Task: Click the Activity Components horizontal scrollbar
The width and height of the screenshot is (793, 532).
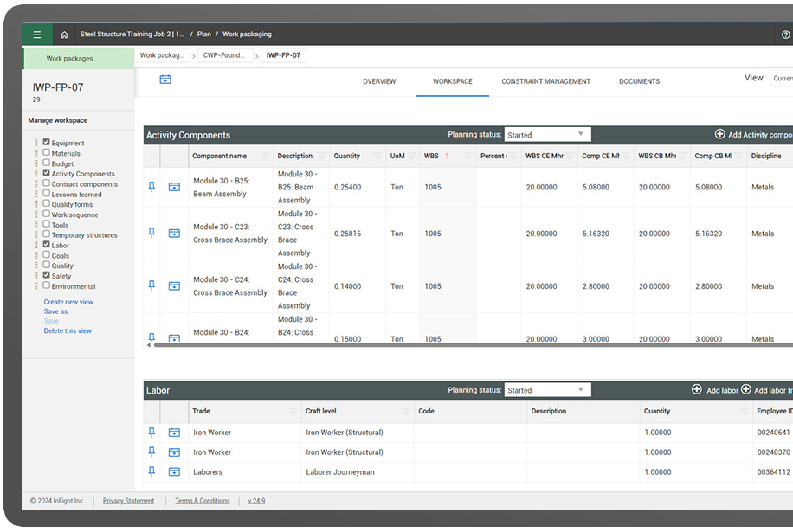Action: point(433,345)
